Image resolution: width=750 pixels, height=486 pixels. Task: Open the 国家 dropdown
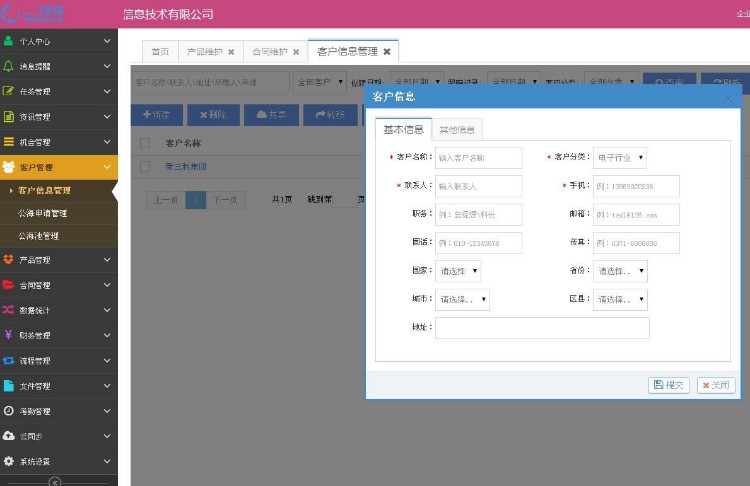pyautogui.click(x=458, y=271)
